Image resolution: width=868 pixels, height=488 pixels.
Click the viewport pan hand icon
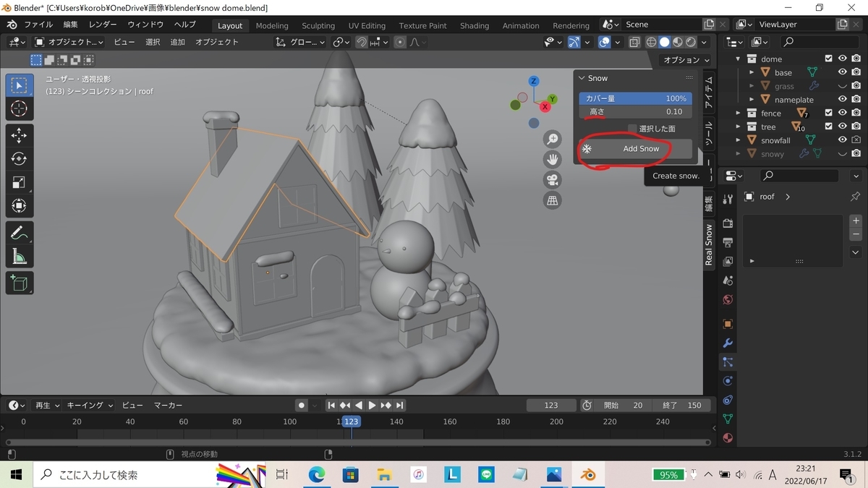coord(553,160)
